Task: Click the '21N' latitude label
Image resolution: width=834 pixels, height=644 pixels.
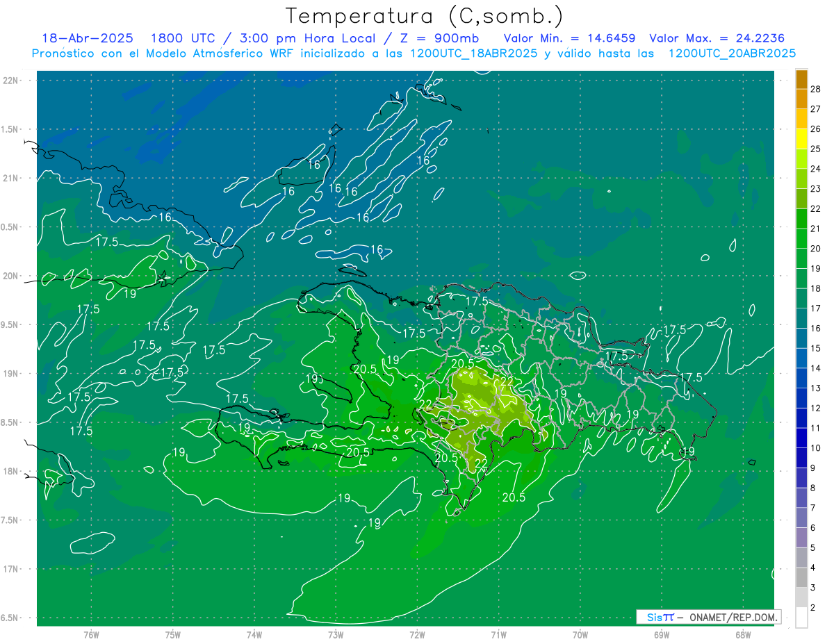Action: [11, 178]
